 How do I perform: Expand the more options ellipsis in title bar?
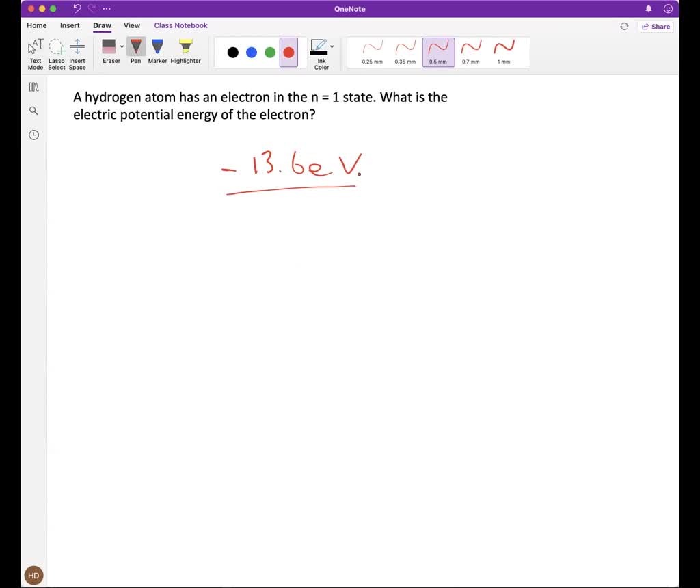pos(107,9)
